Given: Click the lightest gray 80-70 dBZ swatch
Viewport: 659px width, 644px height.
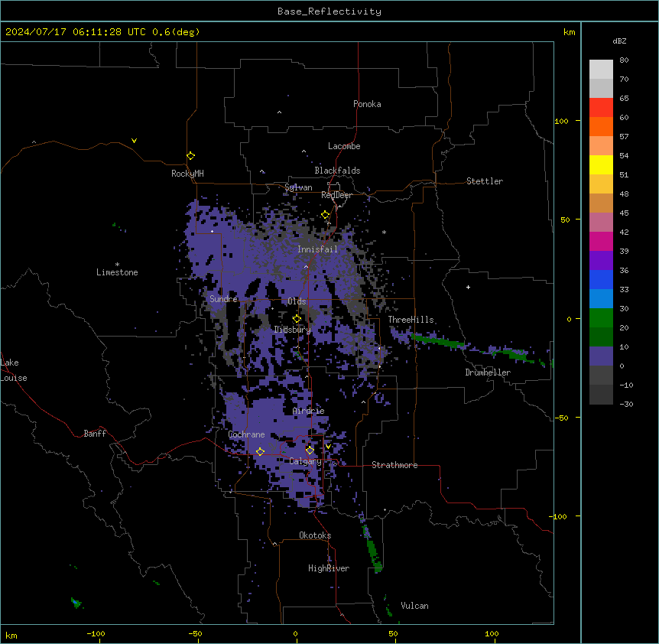Looking at the screenshot, I should 601,70.
